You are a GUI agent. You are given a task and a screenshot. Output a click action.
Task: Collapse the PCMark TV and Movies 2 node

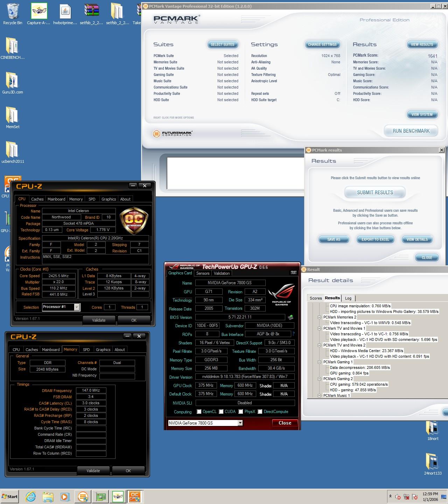point(319,345)
